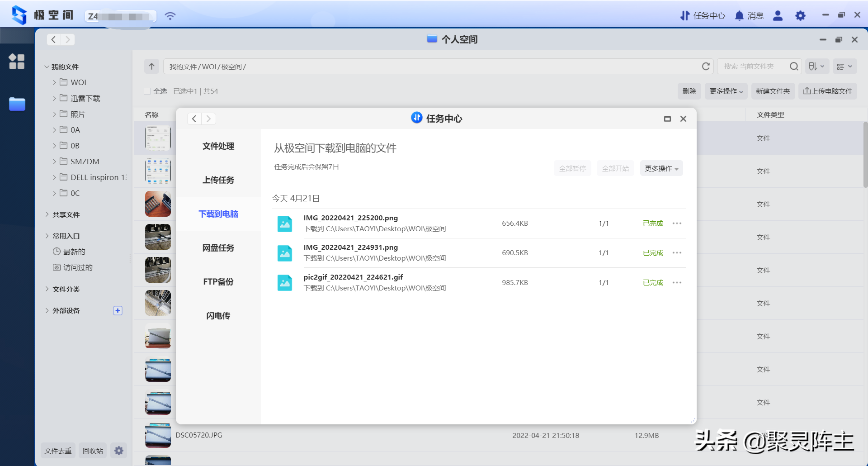Go up to the parent folder

151,67
